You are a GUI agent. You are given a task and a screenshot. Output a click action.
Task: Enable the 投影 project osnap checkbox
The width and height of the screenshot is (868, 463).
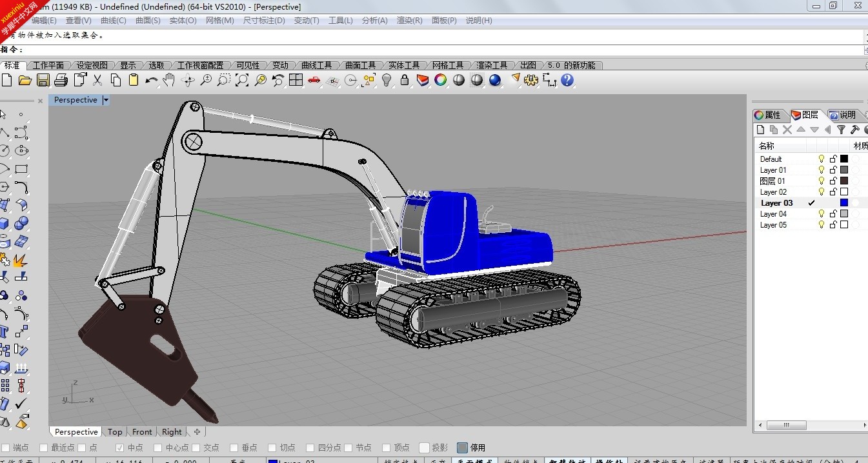point(425,448)
